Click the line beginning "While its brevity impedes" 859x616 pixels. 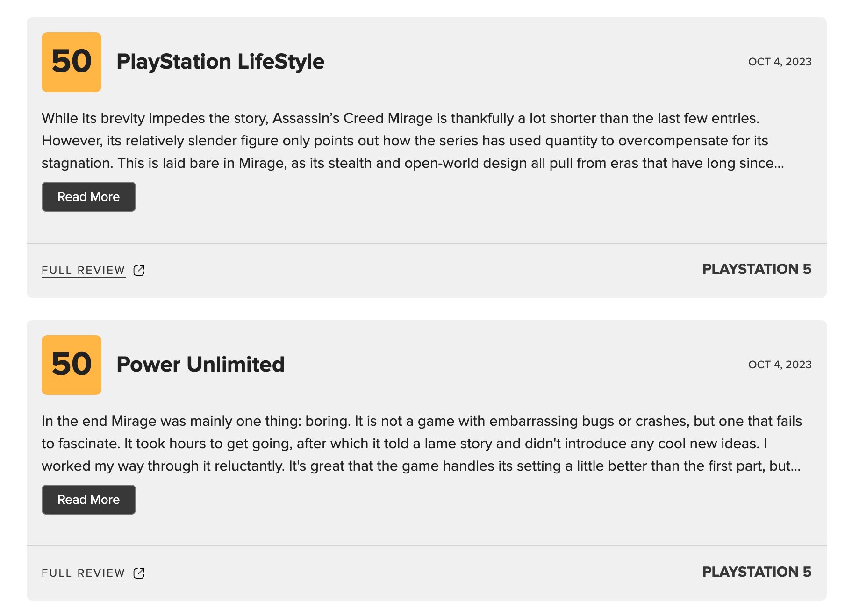pos(401,118)
